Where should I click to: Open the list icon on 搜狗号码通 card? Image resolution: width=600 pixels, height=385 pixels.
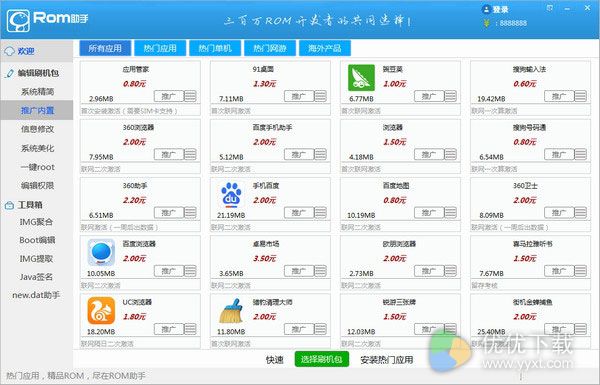(x=580, y=154)
